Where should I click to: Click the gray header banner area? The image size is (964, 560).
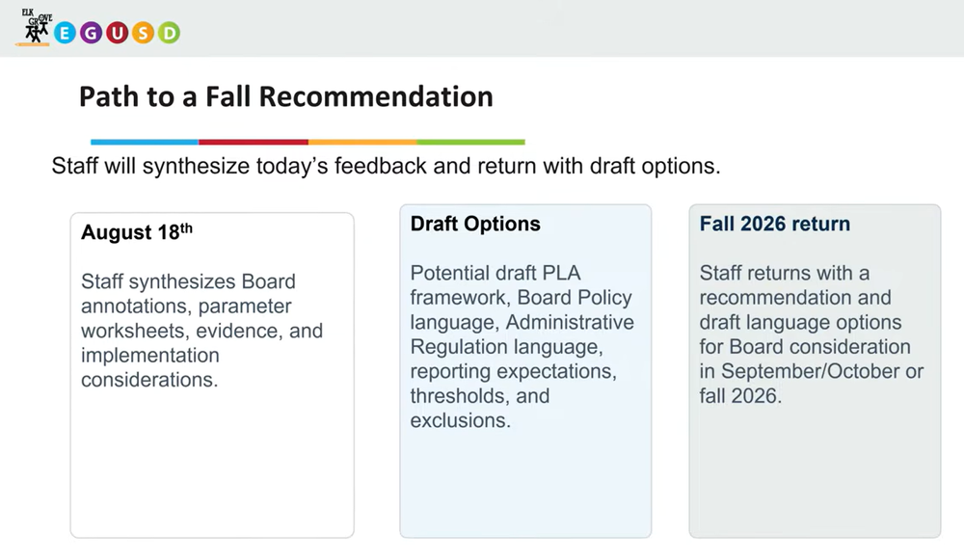553,28
